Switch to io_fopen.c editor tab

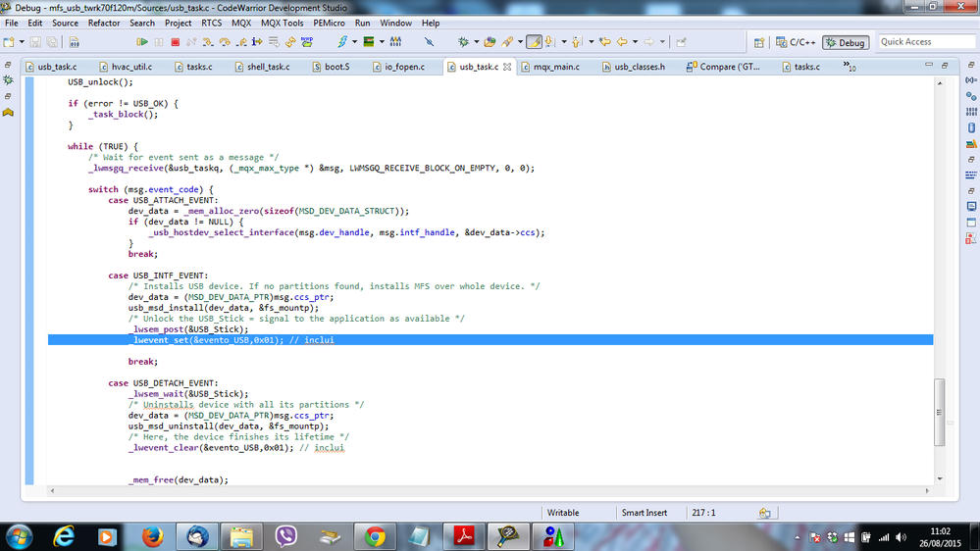398,67
